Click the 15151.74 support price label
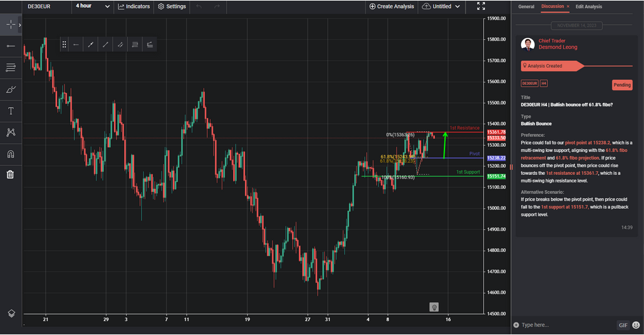Screen dimensions: 644x335 [x=496, y=177]
